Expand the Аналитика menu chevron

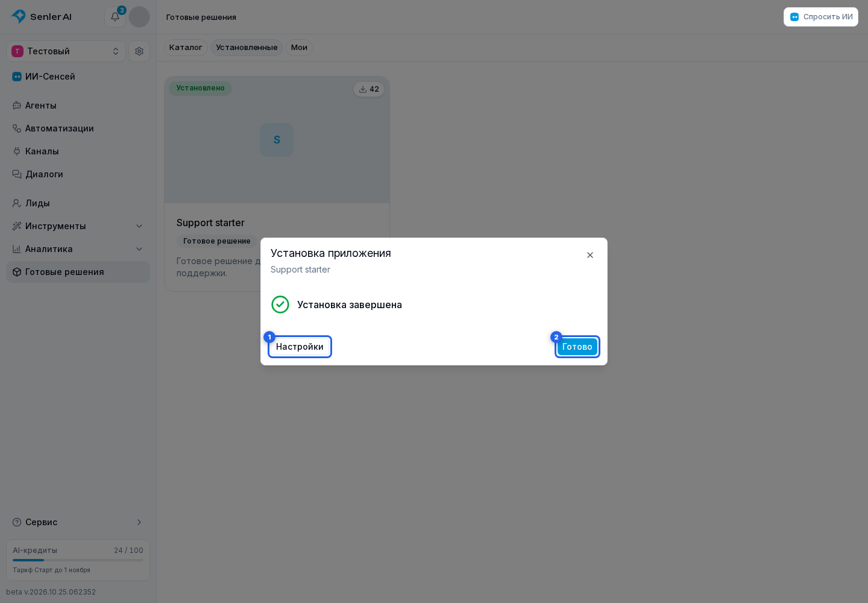coord(139,249)
